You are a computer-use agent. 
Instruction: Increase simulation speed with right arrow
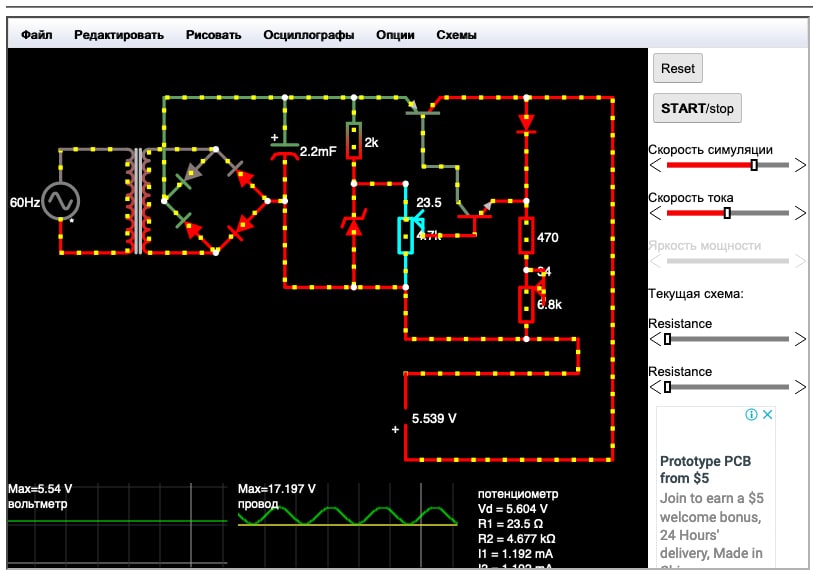tap(800, 165)
